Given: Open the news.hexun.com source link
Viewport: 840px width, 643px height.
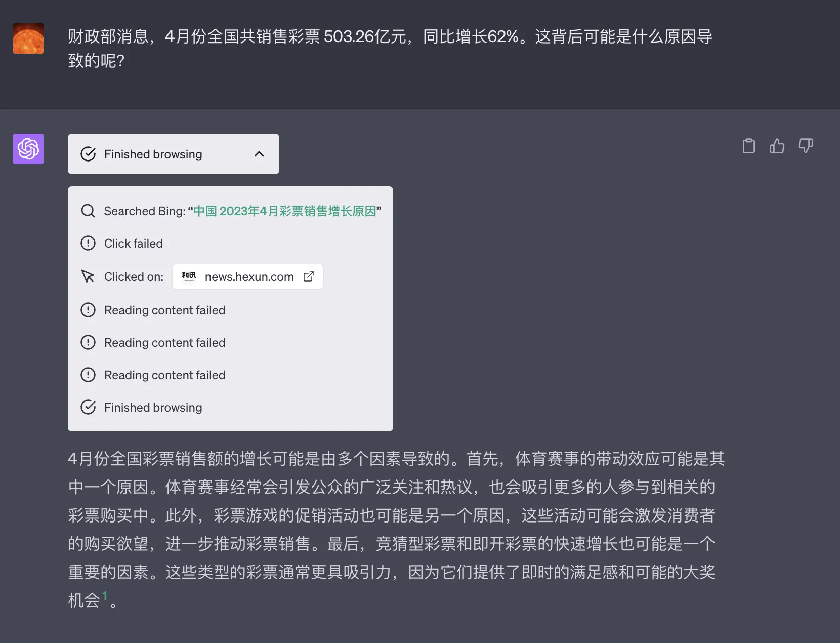Looking at the screenshot, I should (249, 276).
